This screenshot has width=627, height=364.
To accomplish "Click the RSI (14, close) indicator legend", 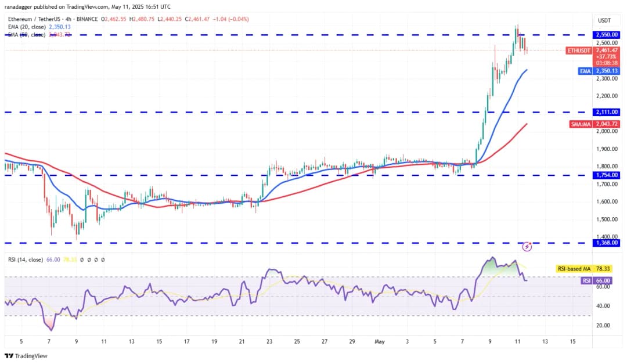I will click(27, 260).
